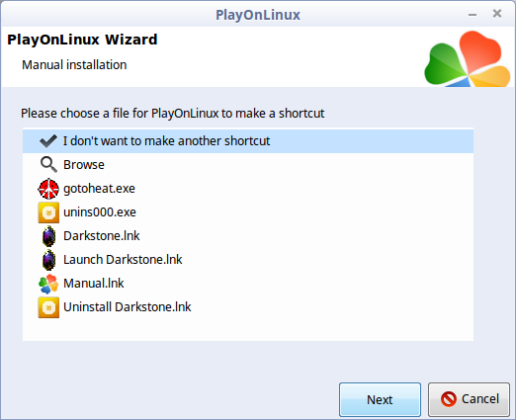Choose "unins000.exe" from the file list
The width and height of the screenshot is (516, 420).
pos(248,212)
